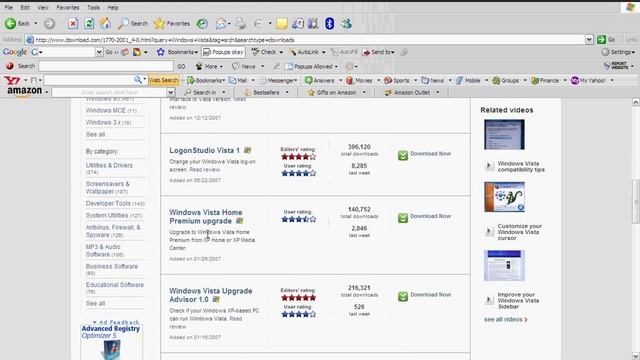Open the Customize your Windows Vista cursor thumbnail
Viewport: 640px width, 360px height.
(x=504, y=197)
